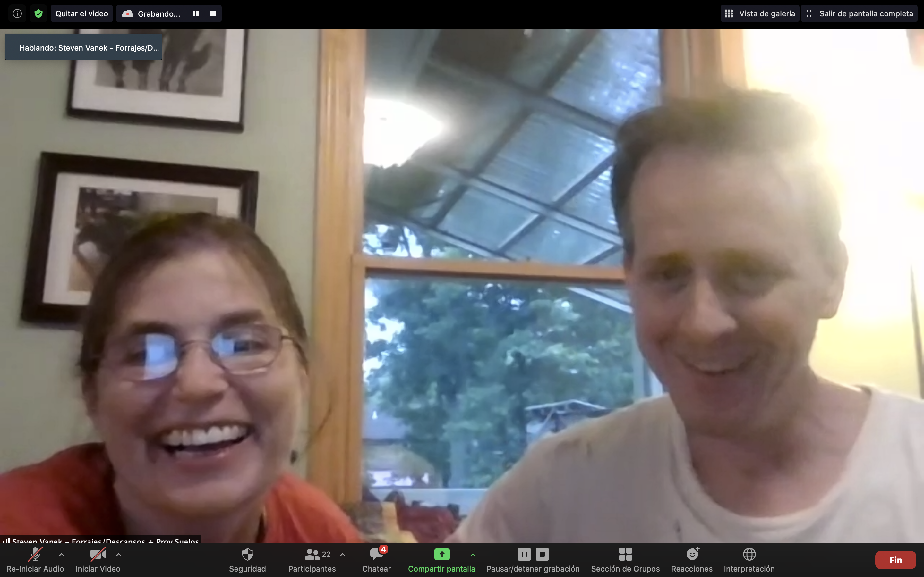
Task: Click the red Fin button
Action: pos(895,560)
